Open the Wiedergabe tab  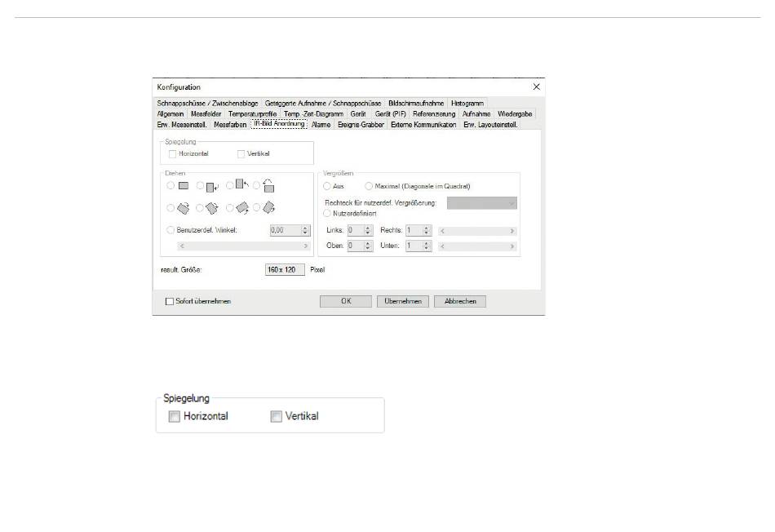[x=515, y=113]
